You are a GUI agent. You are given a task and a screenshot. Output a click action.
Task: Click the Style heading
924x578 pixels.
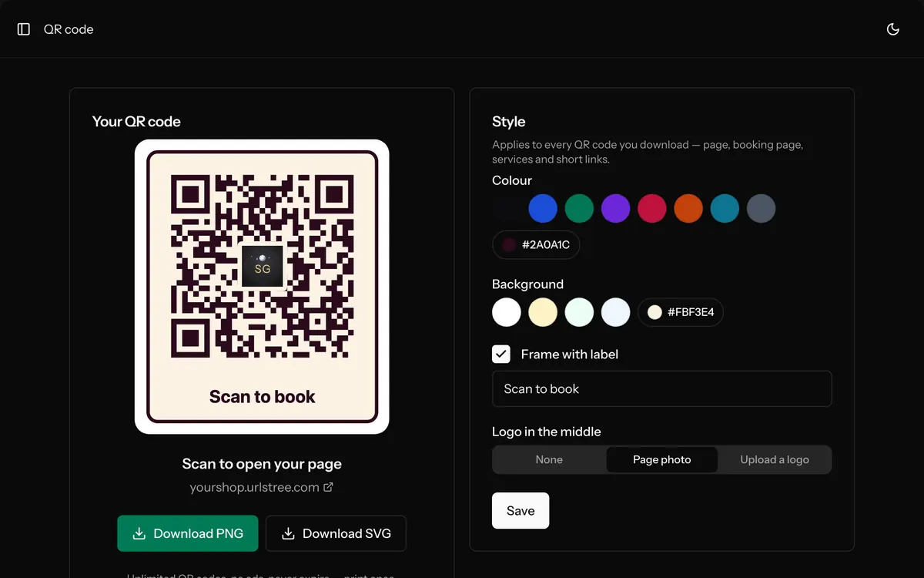click(x=509, y=122)
